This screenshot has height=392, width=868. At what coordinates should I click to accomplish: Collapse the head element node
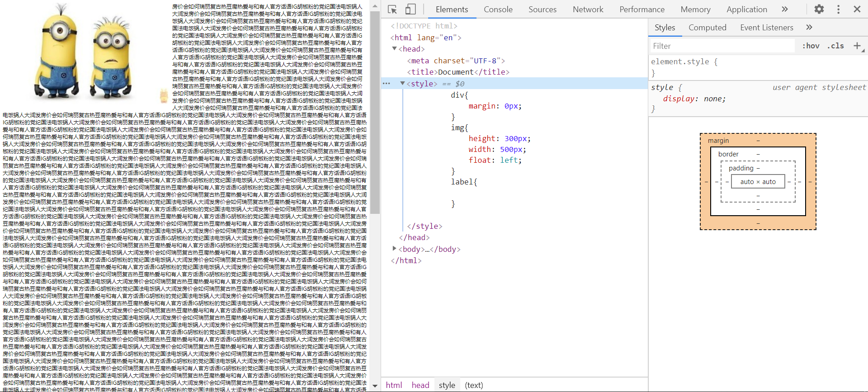(x=395, y=49)
